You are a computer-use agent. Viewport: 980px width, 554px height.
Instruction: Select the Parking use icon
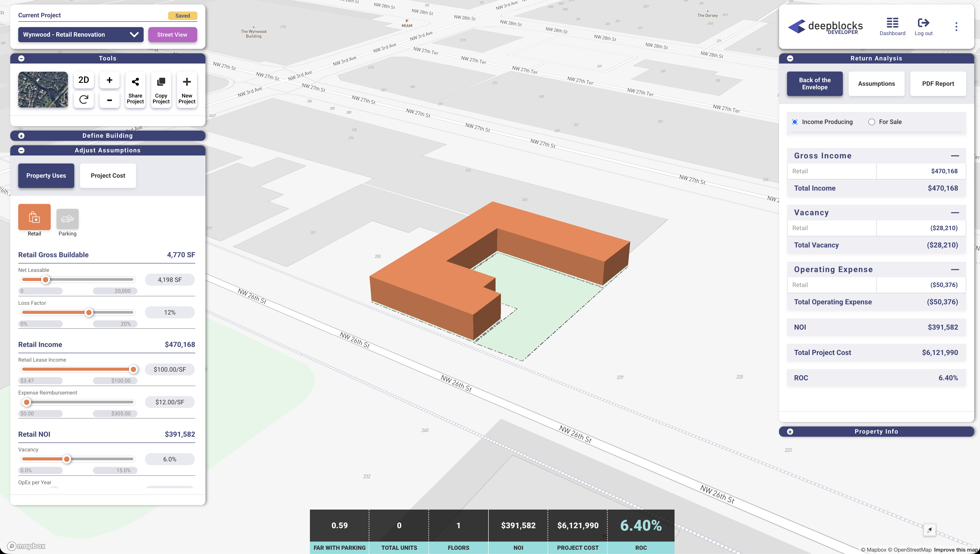tap(67, 219)
